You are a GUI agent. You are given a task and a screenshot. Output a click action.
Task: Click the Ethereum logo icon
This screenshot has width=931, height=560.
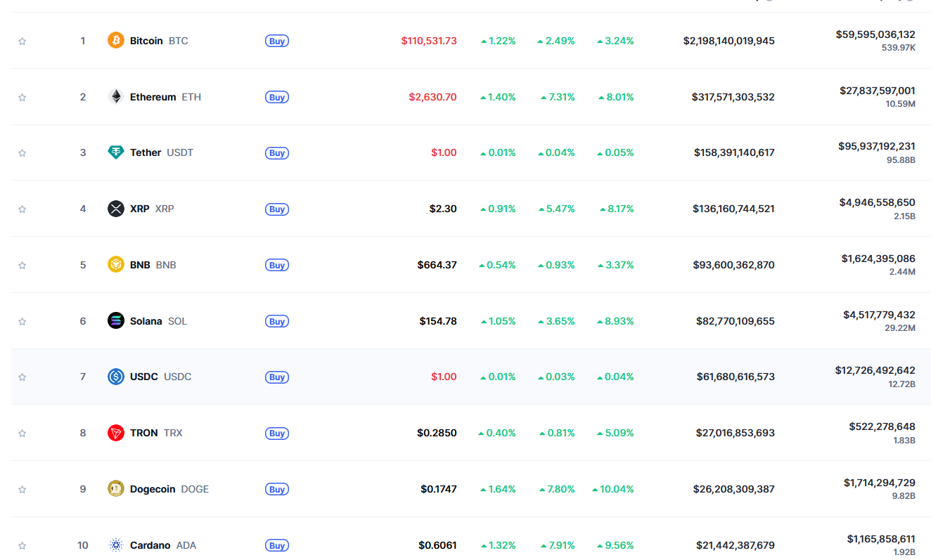tap(116, 97)
